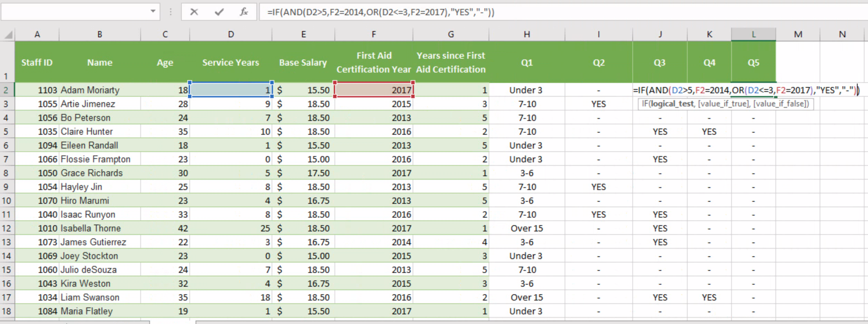Select all cells using the corner triangle
The height and width of the screenshot is (324, 868).
[8, 35]
